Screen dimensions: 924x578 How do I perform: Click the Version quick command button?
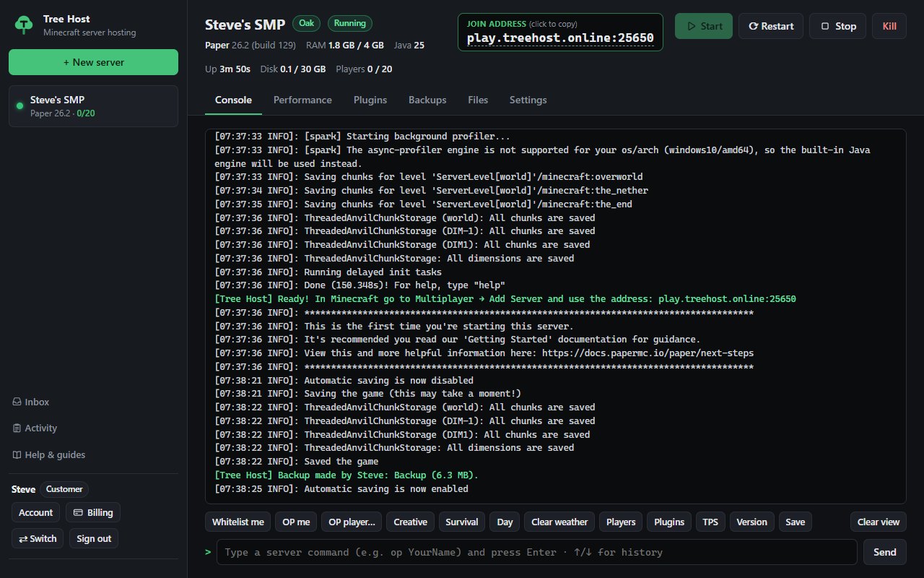click(752, 522)
